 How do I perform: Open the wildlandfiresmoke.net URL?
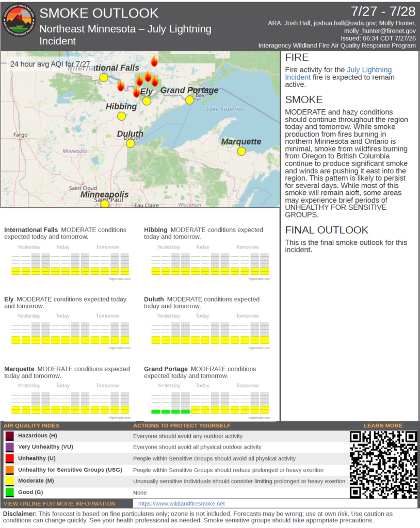181,503
